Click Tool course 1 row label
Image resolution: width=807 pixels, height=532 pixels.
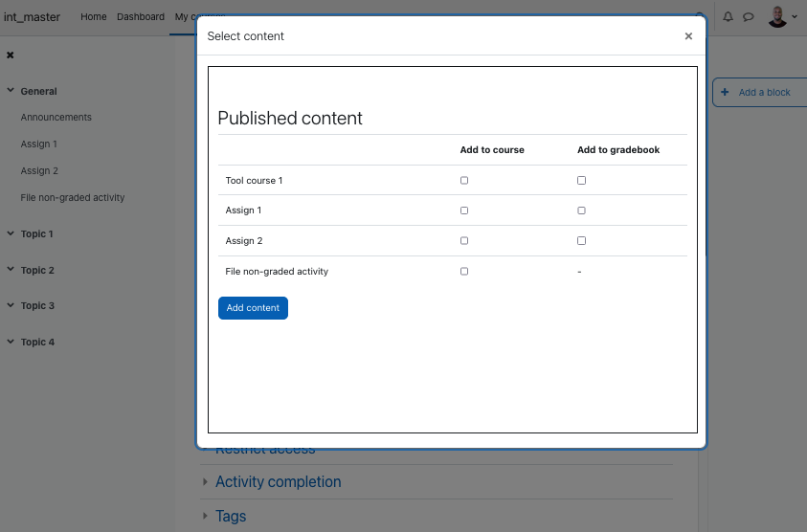254,181
